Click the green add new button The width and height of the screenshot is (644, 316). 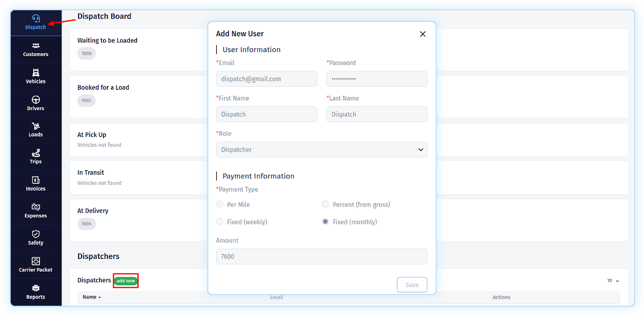[x=126, y=281]
